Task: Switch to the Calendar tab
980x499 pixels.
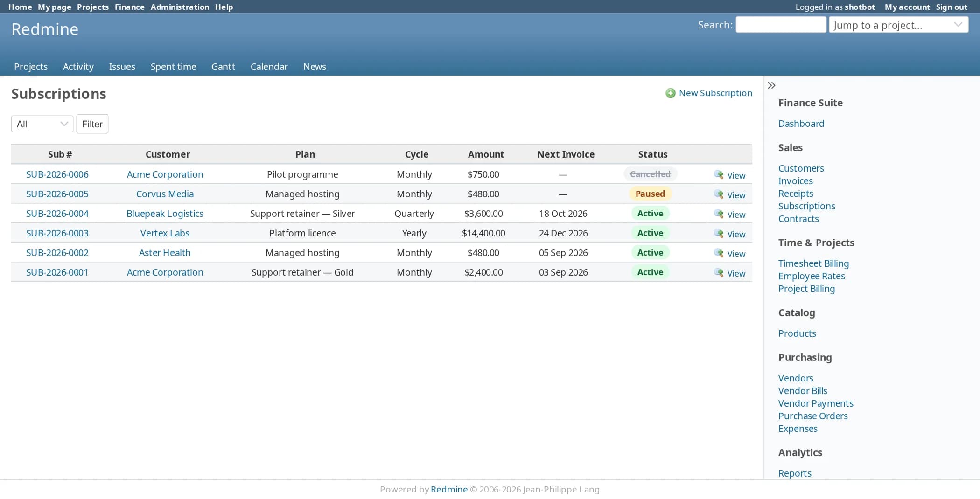Action: (x=269, y=67)
